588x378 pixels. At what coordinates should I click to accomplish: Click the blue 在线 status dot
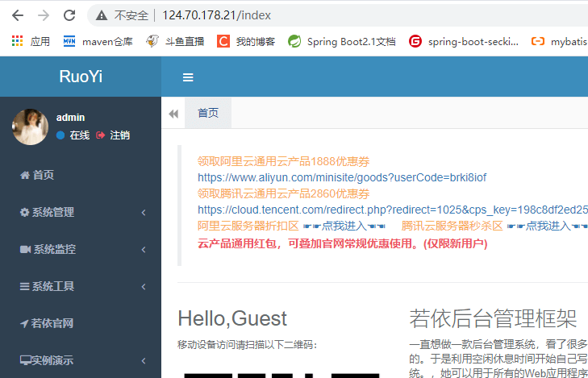pyautogui.click(x=60, y=135)
